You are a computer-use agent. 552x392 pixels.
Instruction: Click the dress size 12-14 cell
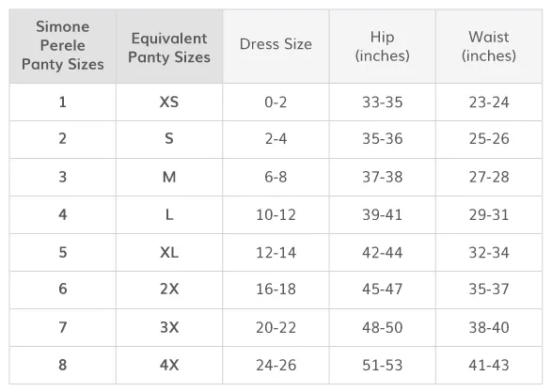pos(276,252)
